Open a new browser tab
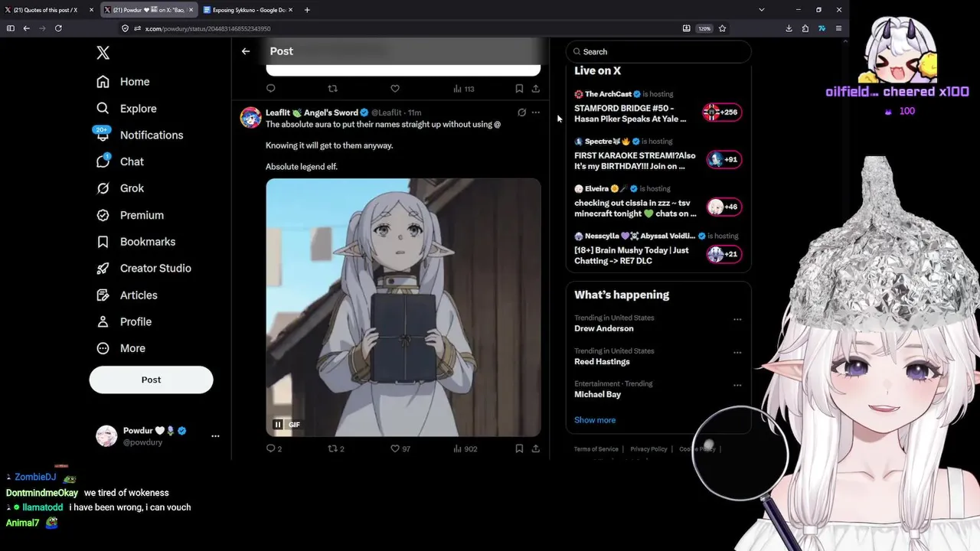Image resolution: width=980 pixels, height=551 pixels. coord(307,10)
